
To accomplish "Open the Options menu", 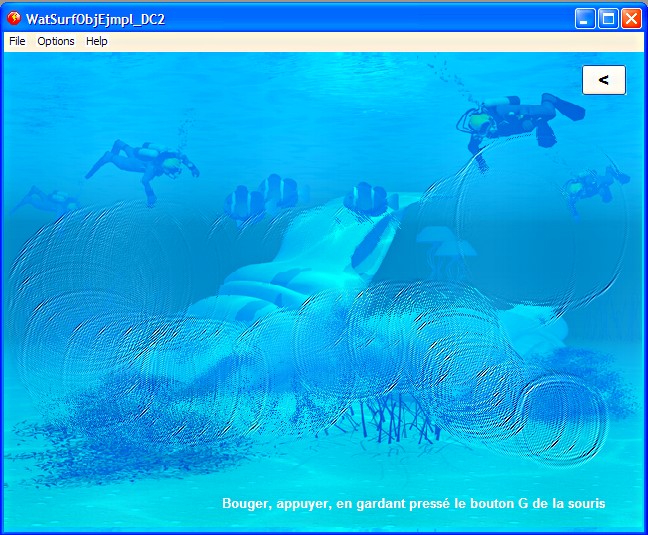I will 56,41.
